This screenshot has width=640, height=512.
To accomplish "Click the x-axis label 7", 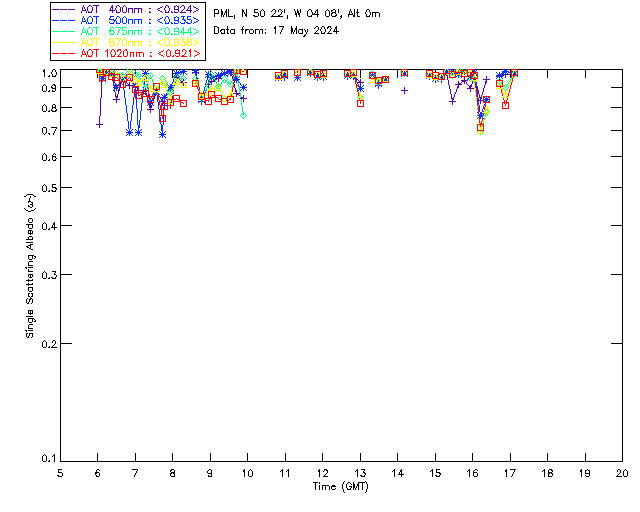I will (x=135, y=473).
